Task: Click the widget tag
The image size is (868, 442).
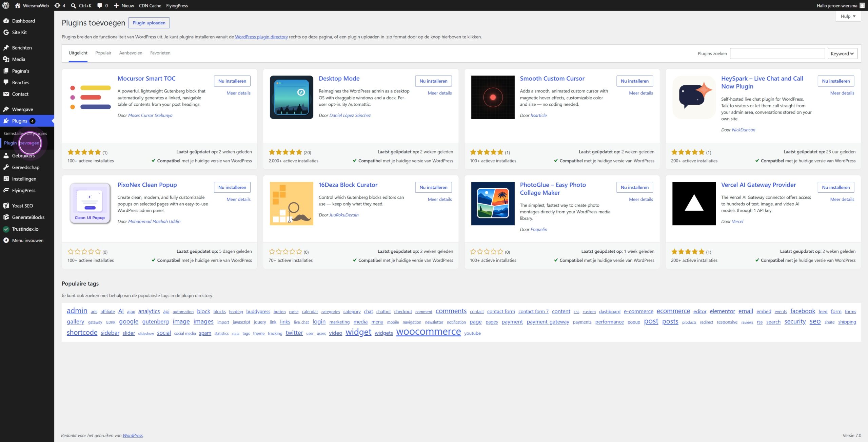Action: (358, 332)
